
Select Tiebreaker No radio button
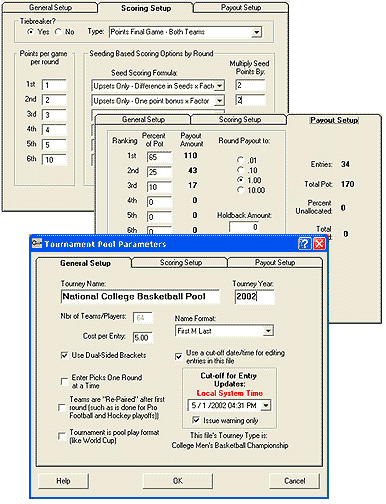58,32
